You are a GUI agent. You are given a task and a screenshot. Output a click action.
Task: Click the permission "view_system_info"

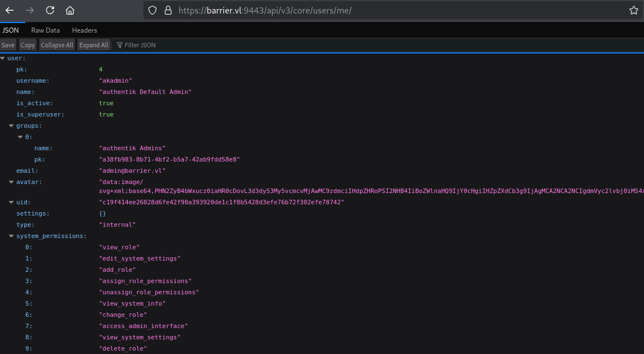coord(132,304)
